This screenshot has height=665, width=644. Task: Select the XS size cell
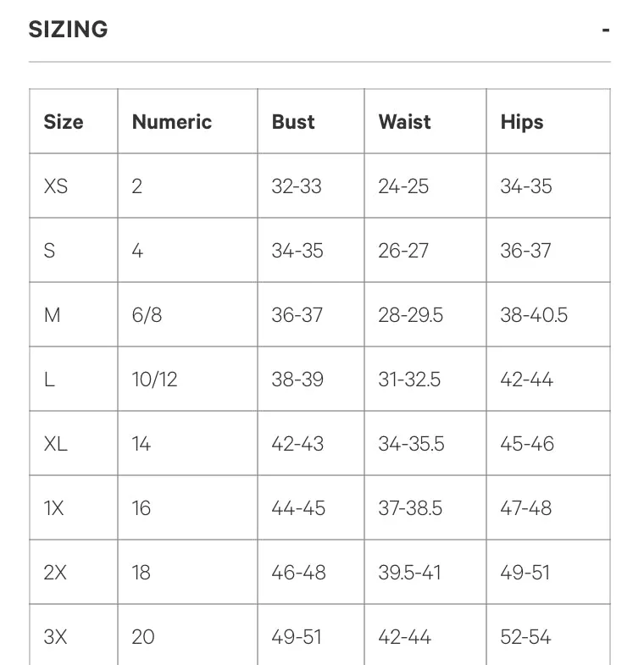point(56,186)
